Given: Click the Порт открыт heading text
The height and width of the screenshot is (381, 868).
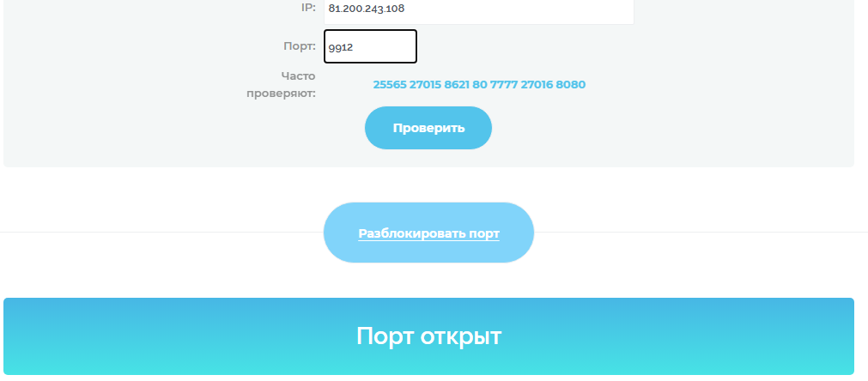Looking at the screenshot, I should [429, 336].
